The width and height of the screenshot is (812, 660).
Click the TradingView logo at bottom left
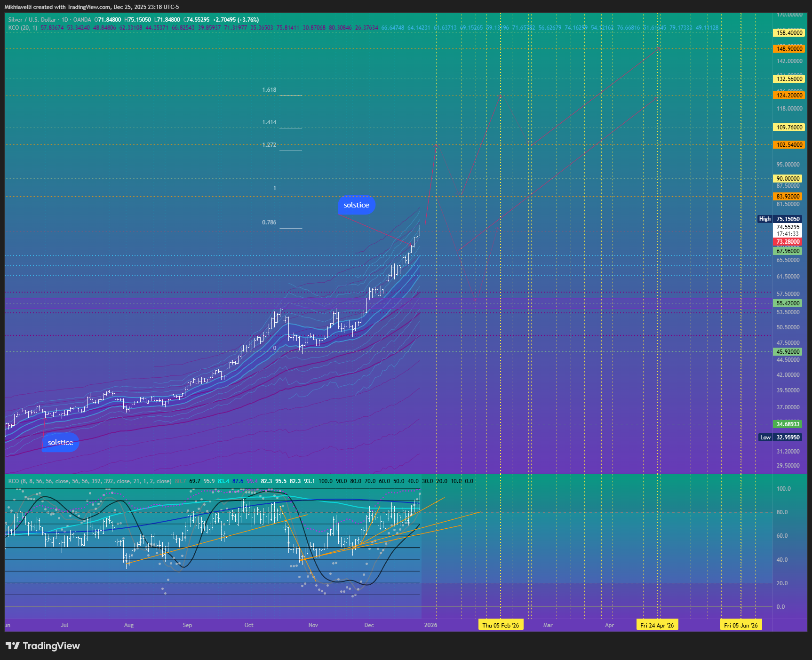pyautogui.click(x=43, y=646)
